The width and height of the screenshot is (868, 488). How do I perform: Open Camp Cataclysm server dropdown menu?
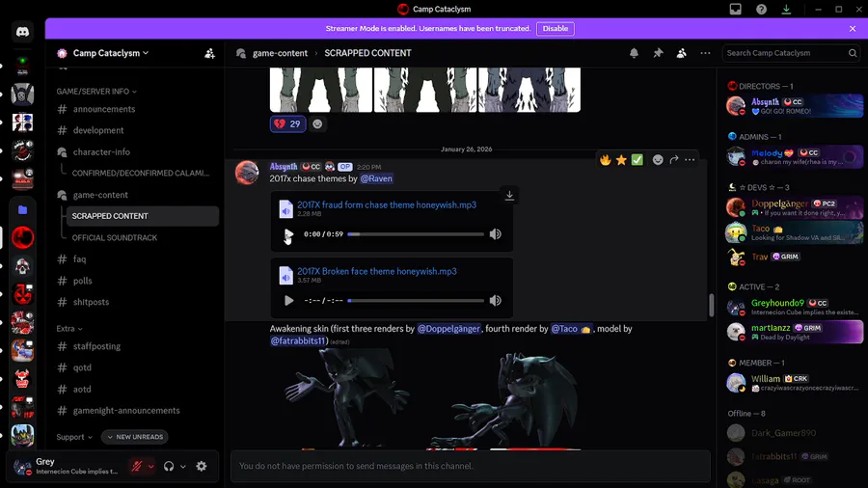(x=111, y=53)
